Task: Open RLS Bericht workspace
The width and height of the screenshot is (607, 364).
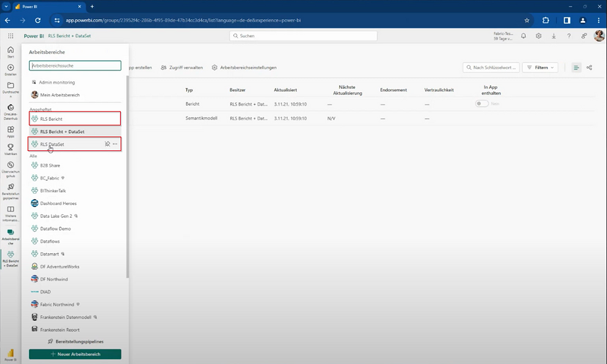Action: [75, 119]
